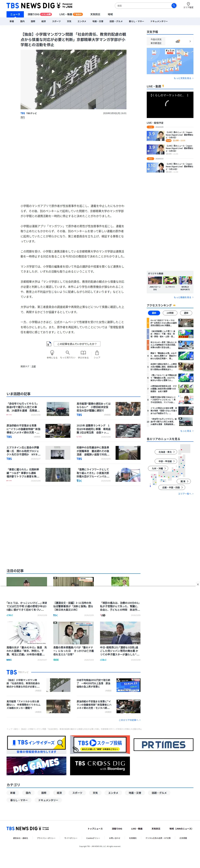Click the もっと知りたい magnifier reaction icon
Viewport: 200px width, 868px height.
(x=68, y=352)
